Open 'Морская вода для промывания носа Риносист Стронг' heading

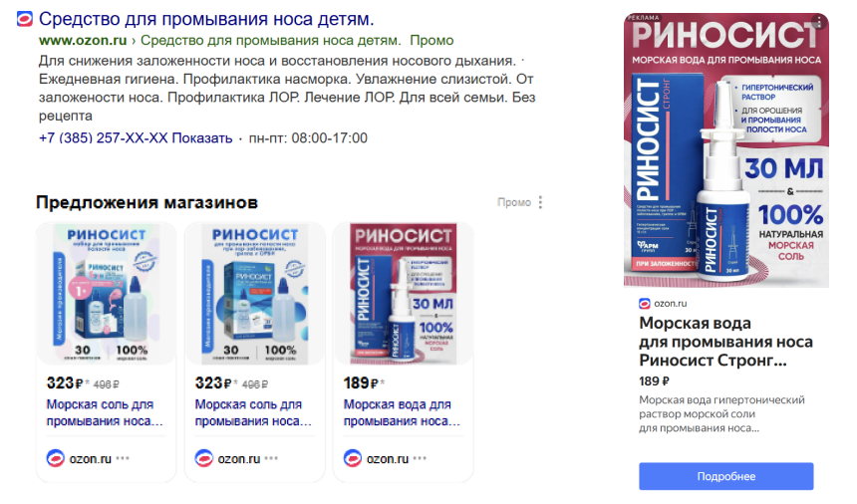725,342
